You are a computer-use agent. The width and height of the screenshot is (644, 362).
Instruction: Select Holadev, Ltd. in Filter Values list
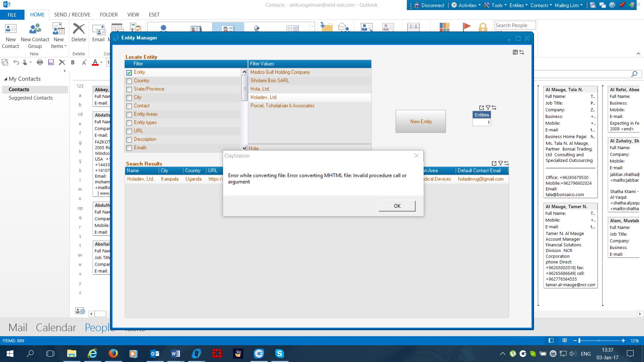coord(309,97)
